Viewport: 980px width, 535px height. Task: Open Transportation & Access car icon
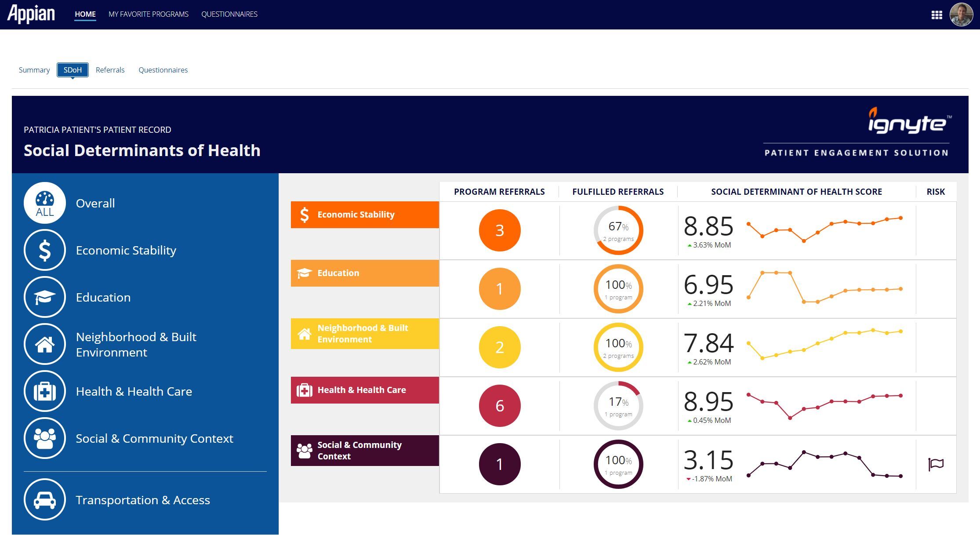45,500
